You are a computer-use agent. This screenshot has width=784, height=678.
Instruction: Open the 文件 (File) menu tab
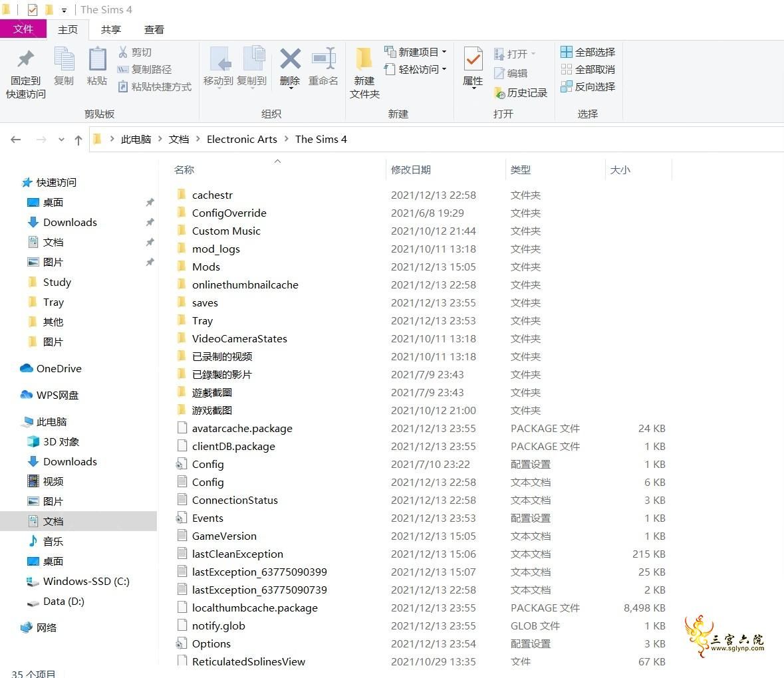click(23, 29)
